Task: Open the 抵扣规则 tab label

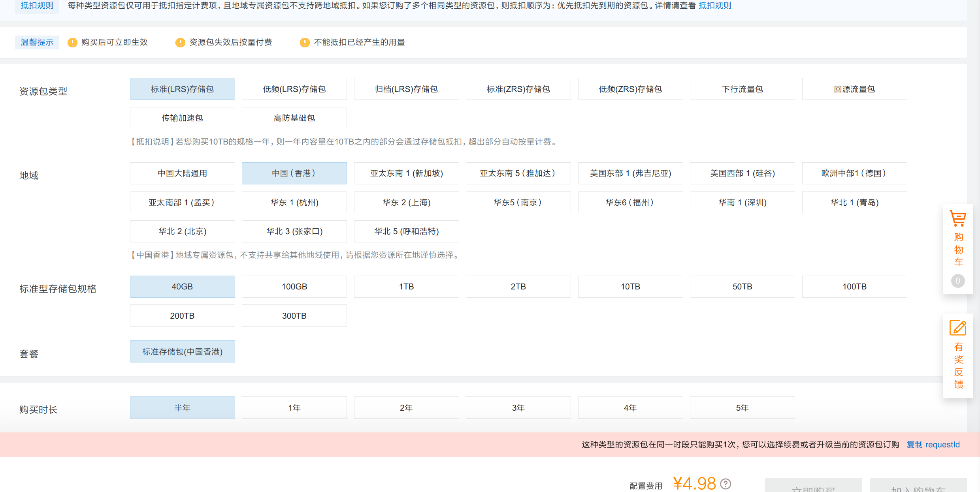Action: click(x=37, y=6)
